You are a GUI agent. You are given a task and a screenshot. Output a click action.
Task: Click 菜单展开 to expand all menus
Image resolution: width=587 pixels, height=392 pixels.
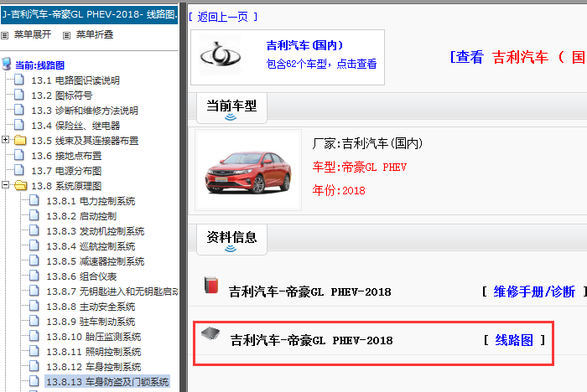[x=33, y=34]
